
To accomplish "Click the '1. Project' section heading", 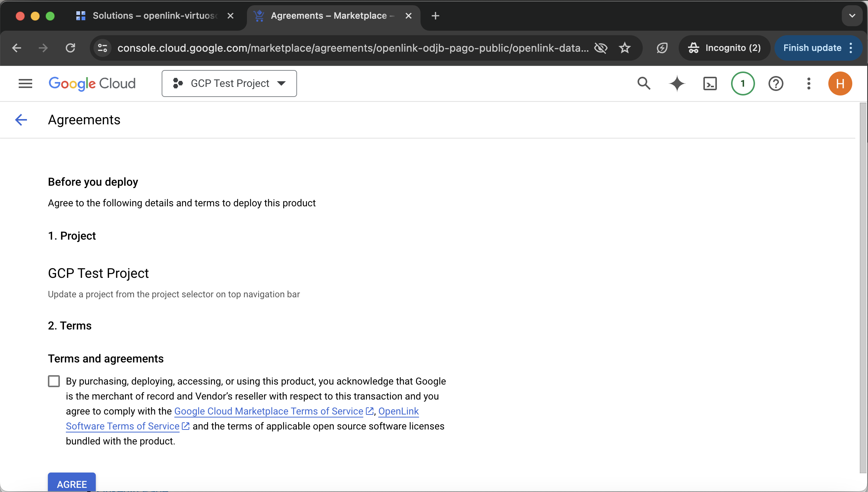I will [72, 236].
